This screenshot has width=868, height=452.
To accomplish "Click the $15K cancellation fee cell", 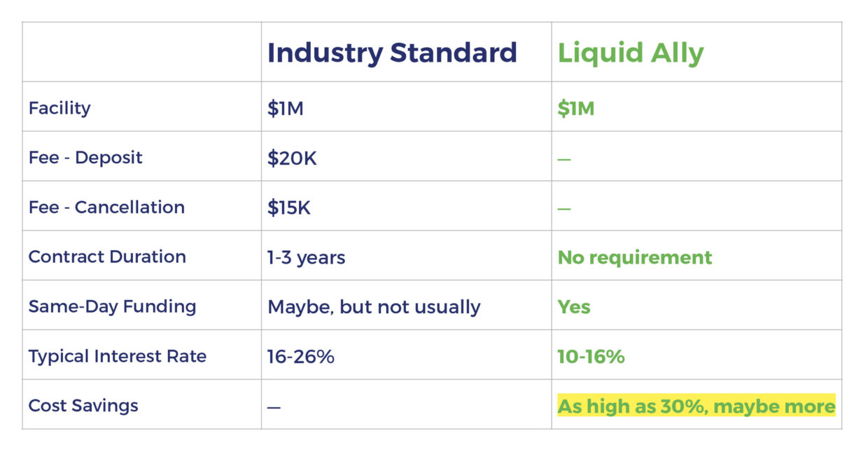I will point(291,208).
